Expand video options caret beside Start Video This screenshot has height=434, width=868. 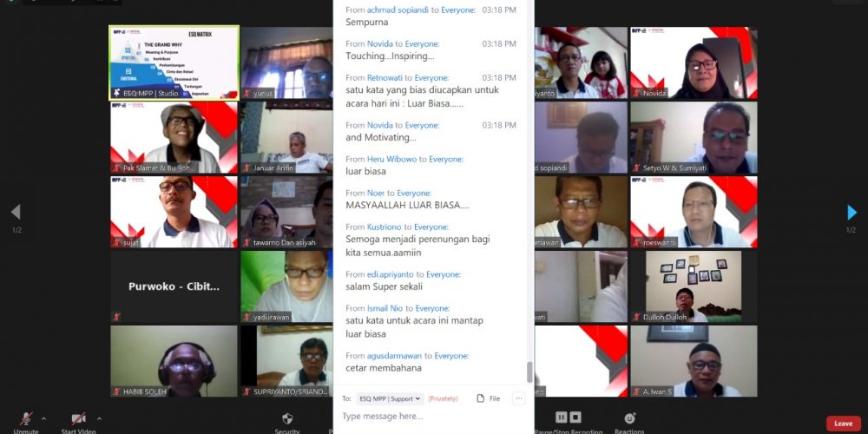pyautogui.click(x=99, y=418)
